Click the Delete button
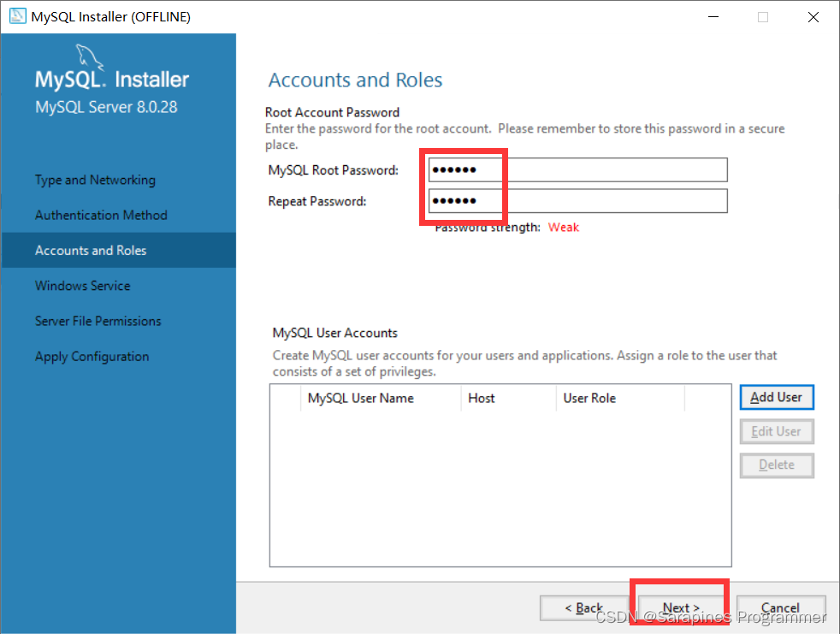Viewport: 840px width, 634px height. [x=776, y=465]
